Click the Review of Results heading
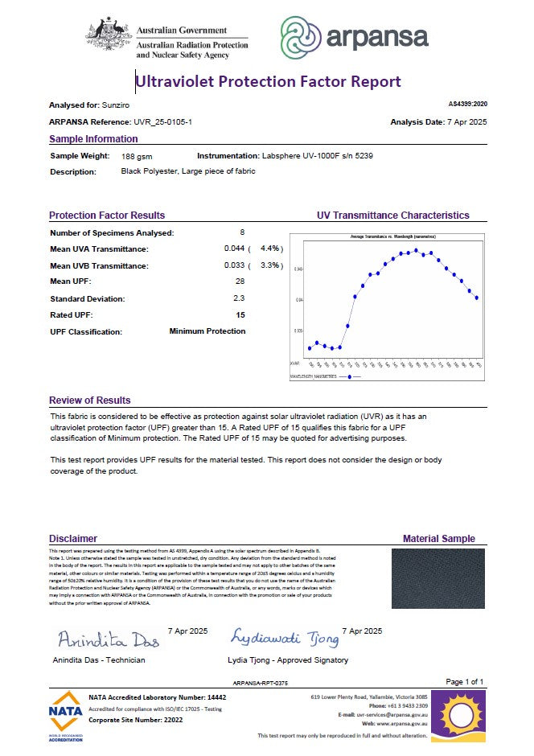This screenshot has height=756, width=534. point(89,400)
